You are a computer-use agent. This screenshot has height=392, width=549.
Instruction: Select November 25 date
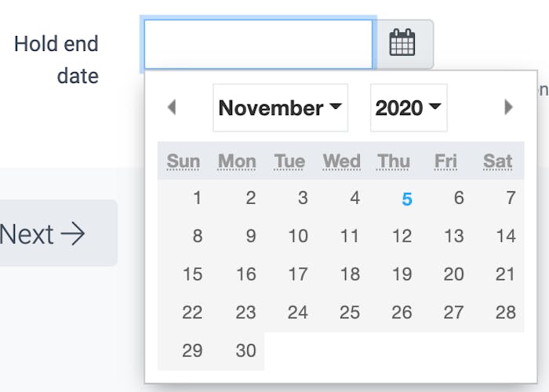tap(350, 312)
